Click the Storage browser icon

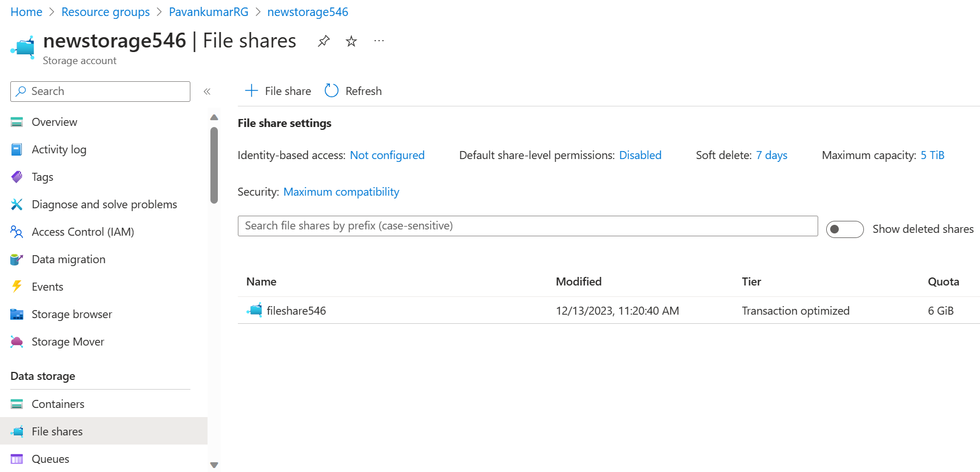coord(17,314)
